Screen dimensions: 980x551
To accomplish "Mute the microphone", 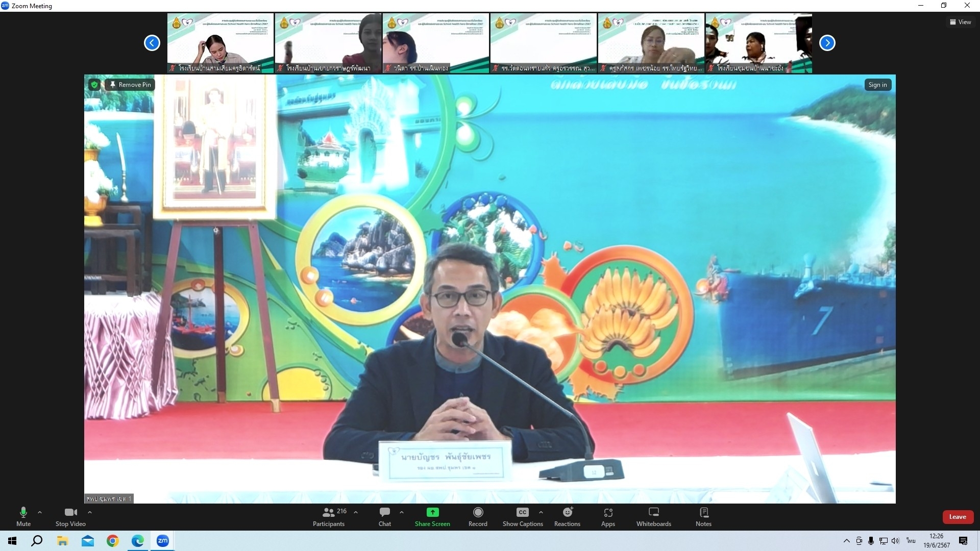I will click(23, 516).
